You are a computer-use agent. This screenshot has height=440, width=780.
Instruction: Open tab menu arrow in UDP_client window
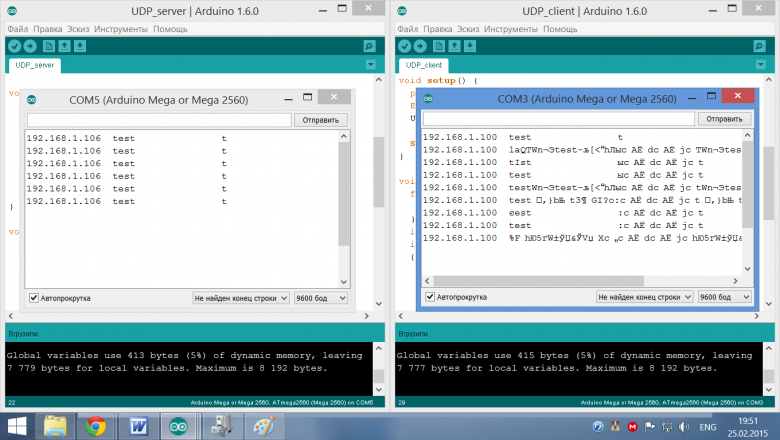tap(761, 65)
